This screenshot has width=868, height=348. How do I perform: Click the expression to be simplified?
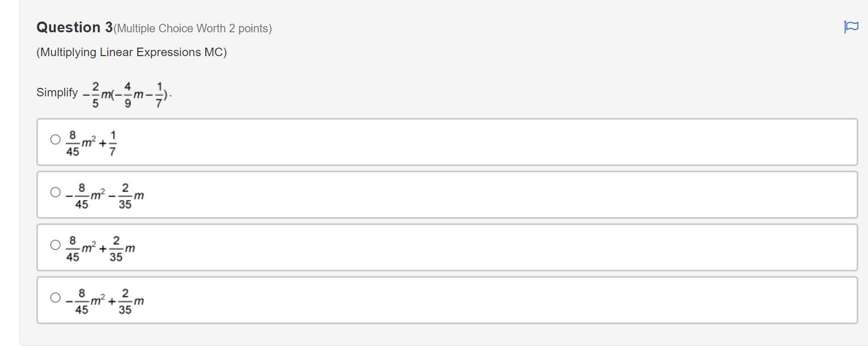tap(125, 95)
